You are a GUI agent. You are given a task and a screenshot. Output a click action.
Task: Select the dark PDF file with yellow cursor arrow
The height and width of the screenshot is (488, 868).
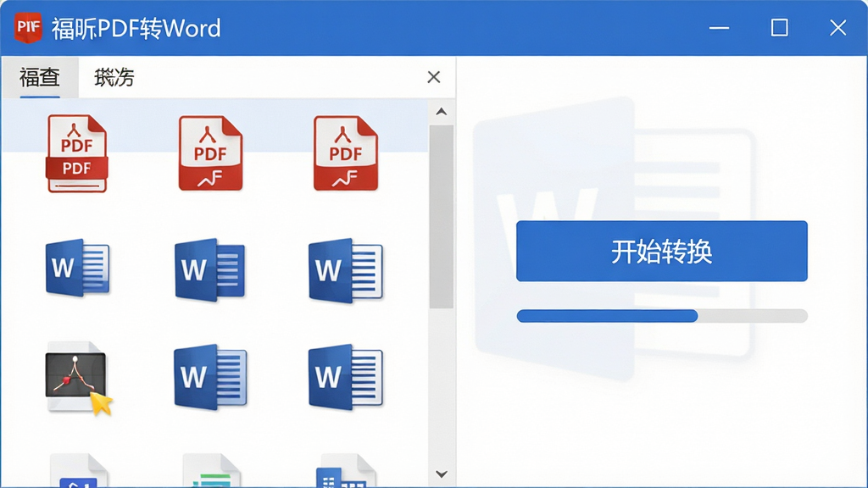[x=78, y=378]
